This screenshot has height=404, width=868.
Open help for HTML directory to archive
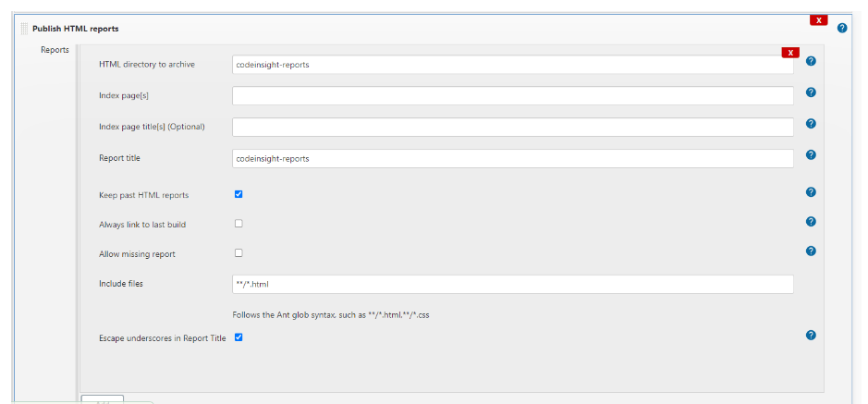tap(811, 61)
